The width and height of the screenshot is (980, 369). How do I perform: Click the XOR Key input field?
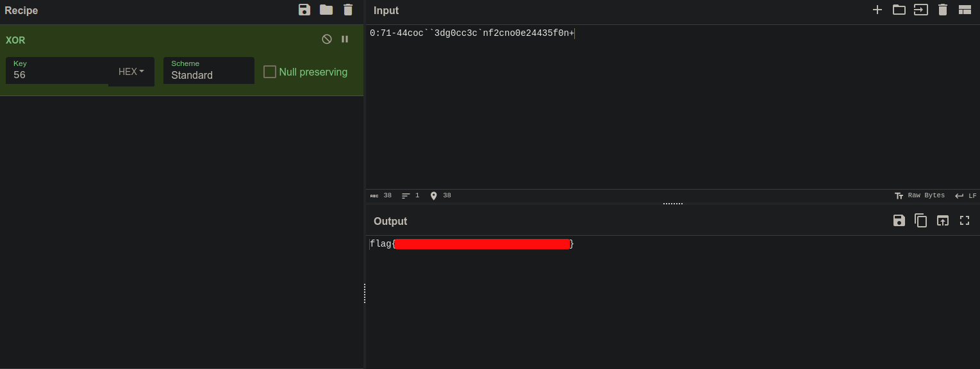click(58, 75)
